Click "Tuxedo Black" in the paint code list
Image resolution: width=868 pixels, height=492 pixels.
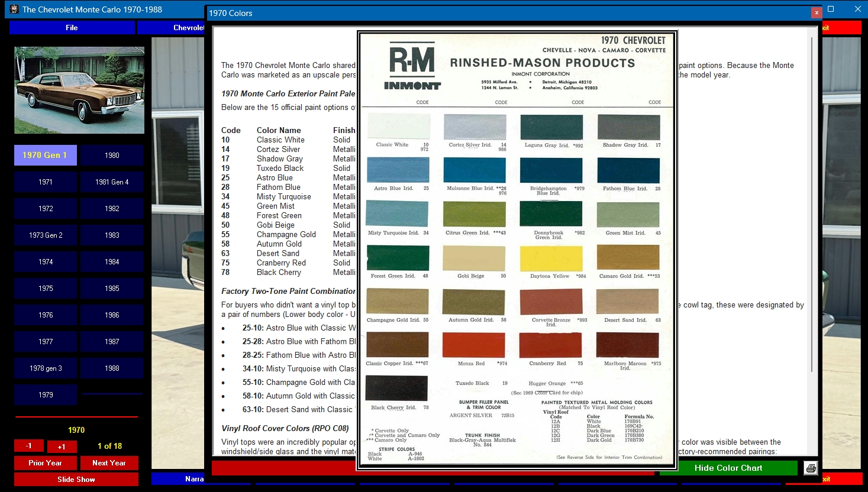(280, 168)
